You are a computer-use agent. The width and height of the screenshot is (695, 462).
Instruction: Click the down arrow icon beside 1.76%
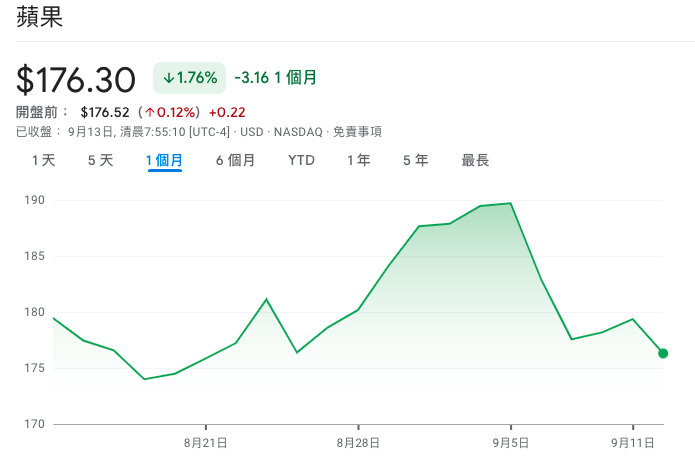168,78
